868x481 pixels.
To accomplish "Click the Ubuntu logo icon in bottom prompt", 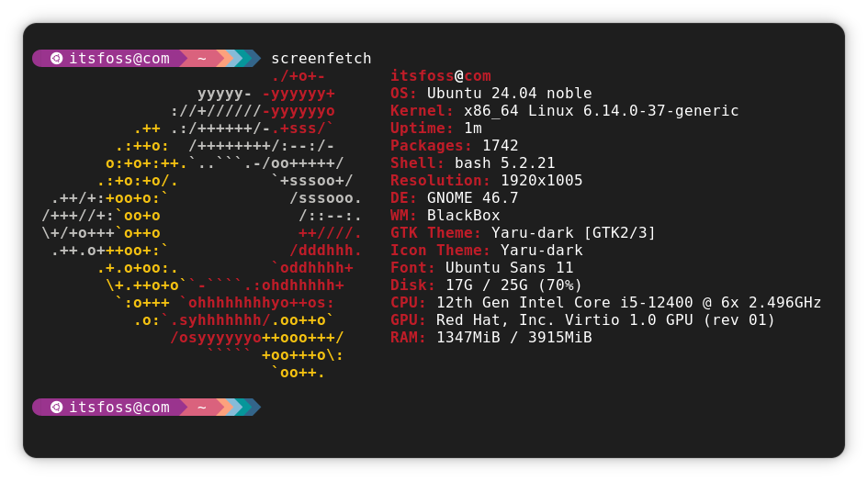I will (x=56, y=408).
